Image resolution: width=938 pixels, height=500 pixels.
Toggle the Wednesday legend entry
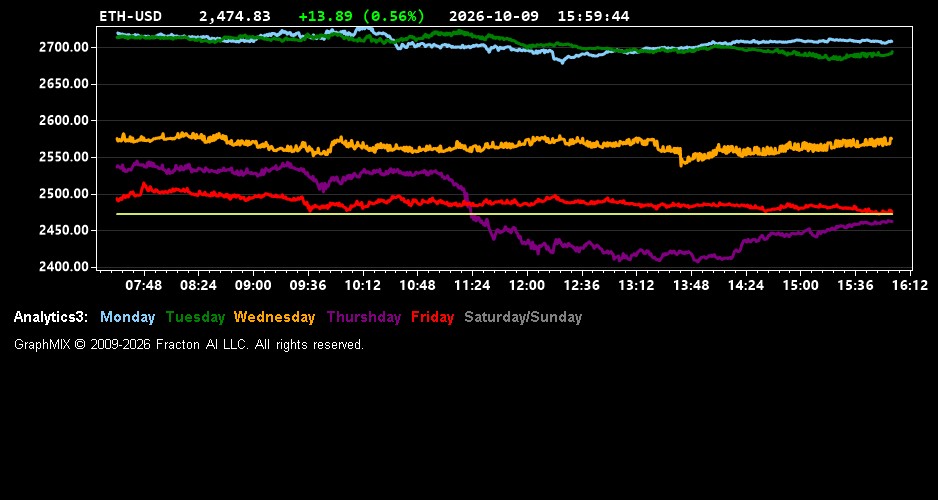(275, 318)
